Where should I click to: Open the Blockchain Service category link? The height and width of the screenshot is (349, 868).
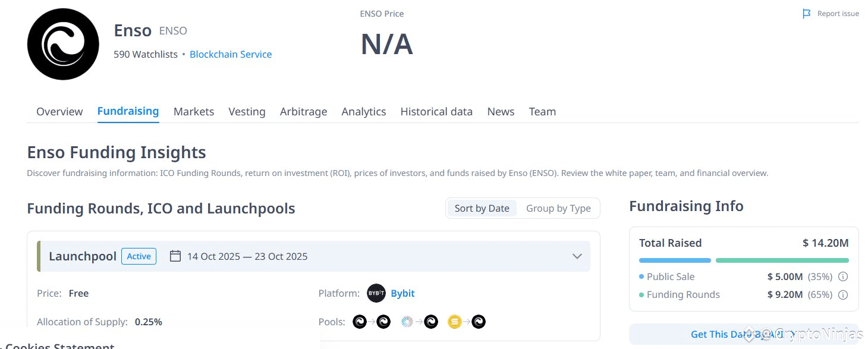click(231, 54)
